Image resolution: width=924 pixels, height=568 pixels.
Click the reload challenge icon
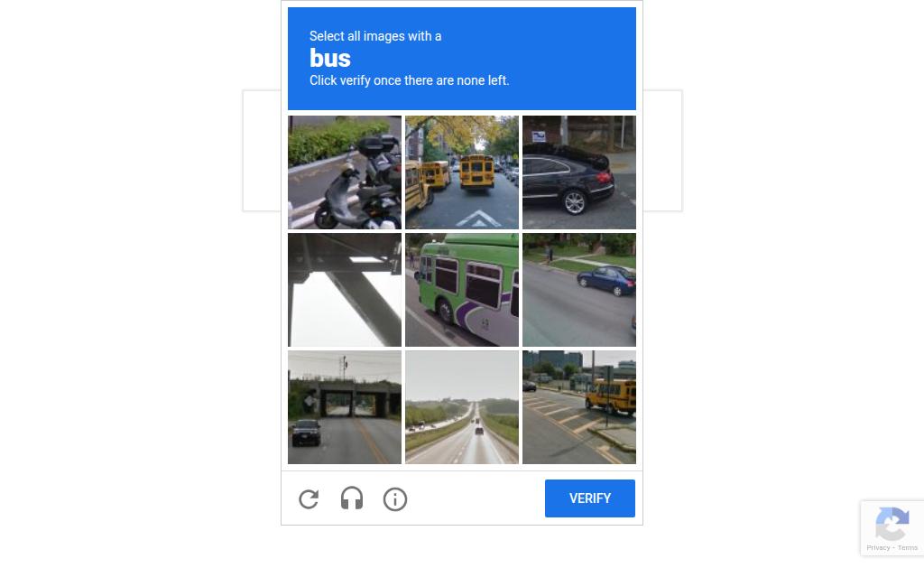tap(309, 499)
